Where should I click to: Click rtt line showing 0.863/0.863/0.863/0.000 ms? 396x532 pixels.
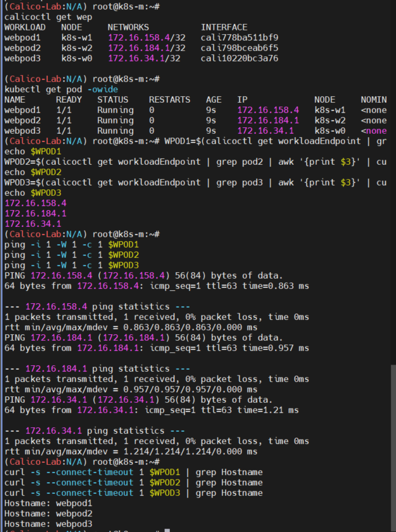pyautogui.click(x=131, y=328)
